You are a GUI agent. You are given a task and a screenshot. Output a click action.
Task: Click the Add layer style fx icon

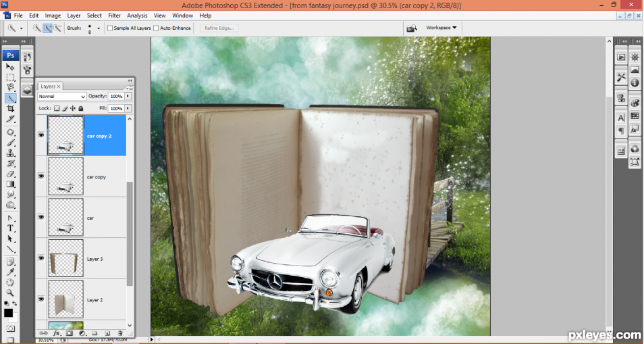point(57,333)
